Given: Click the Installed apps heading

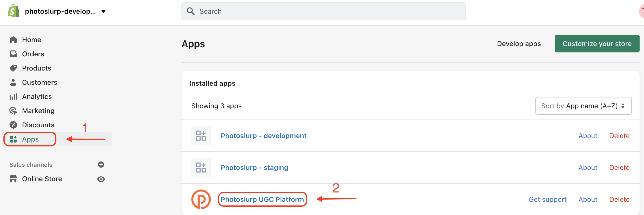Looking at the screenshot, I should coord(212,84).
